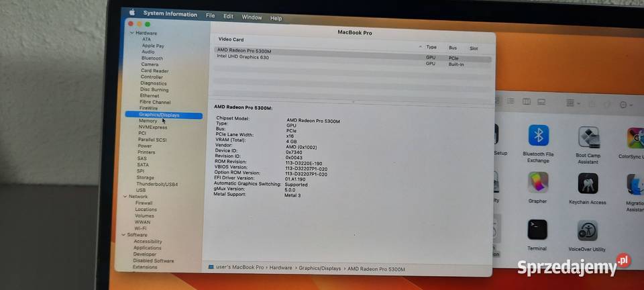Select Firewall under Network
This screenshot has width=644, height=290.
[144, 203]
